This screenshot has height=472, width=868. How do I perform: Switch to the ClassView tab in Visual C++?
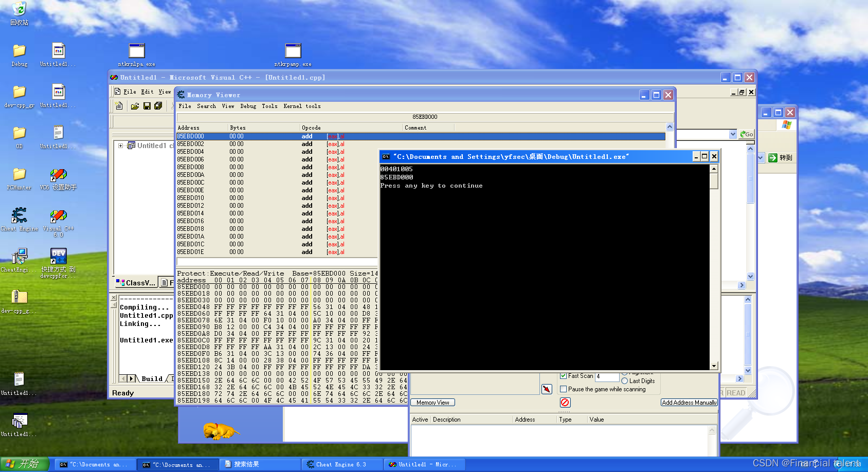pyautogui.click(x=136, y=282)
